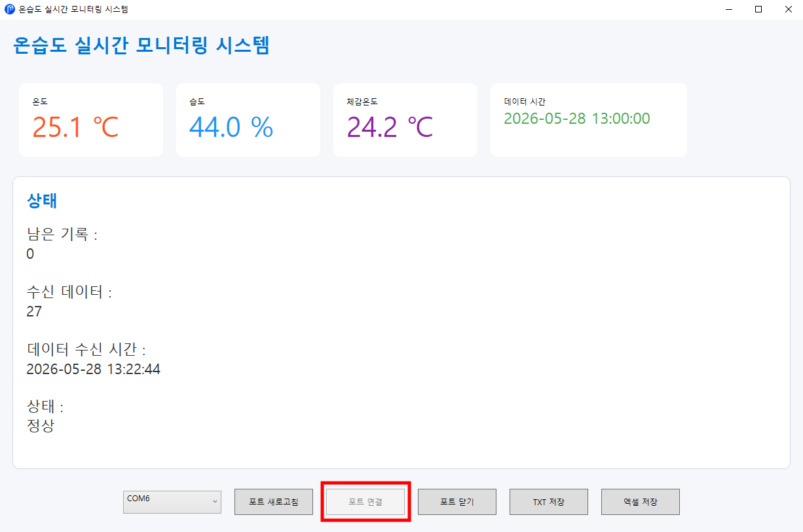
Task: Select the 남은 기록 value 0
Action: point(30,254)
